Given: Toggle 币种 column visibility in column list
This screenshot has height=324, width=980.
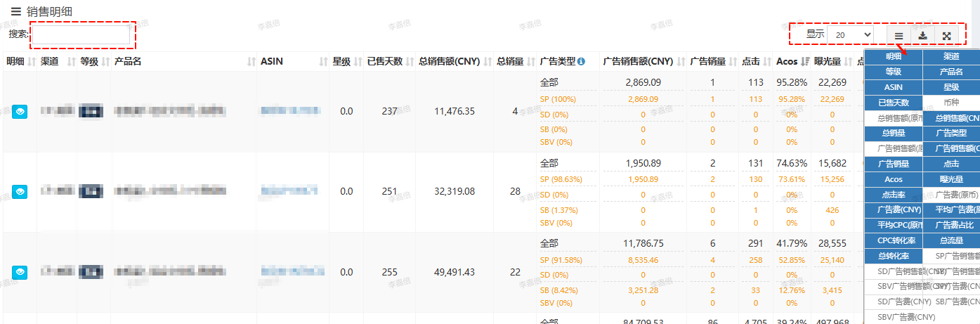Looking at the screenshot, I should [x=950, y=103].
